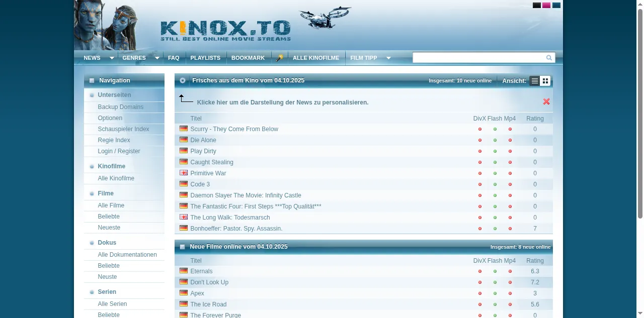Open the FAQ page

[x=174, y=58]
